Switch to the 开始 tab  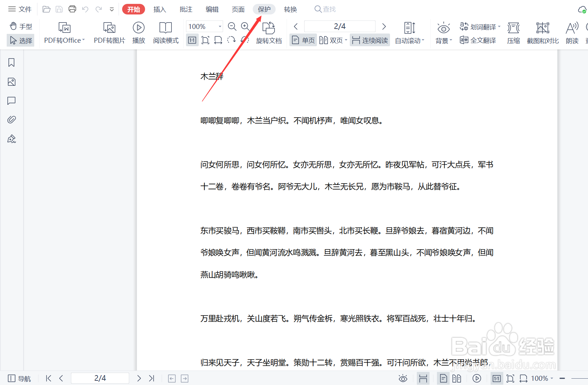(133, 9)
